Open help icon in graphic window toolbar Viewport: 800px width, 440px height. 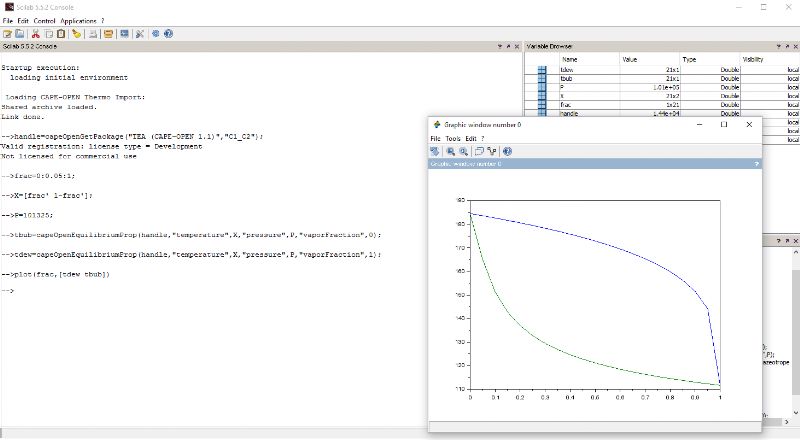pyautogui.click(x=507, y=151)
